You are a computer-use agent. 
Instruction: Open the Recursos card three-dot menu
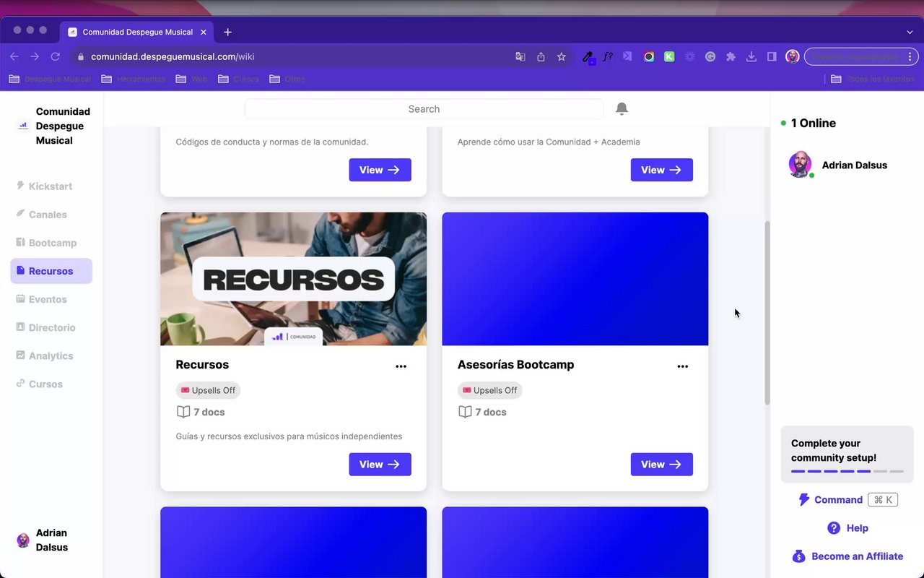click(401, 366)
